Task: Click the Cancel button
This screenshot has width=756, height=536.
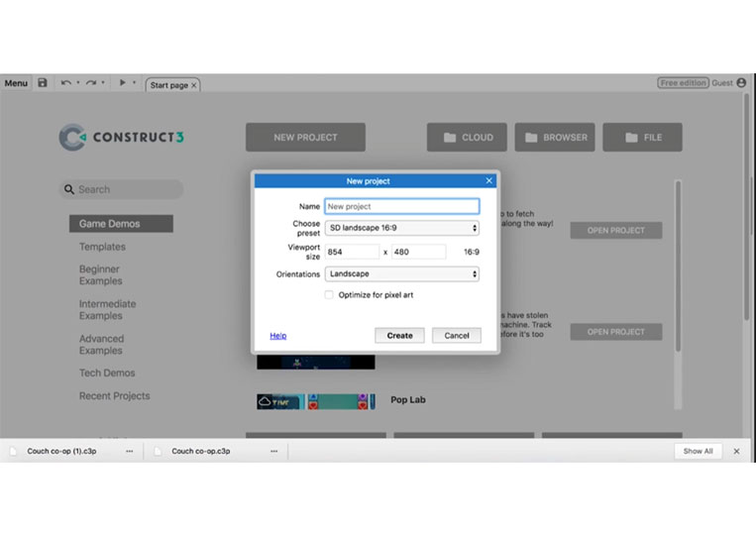Action: pyautogui.click(x=457, y=336)
